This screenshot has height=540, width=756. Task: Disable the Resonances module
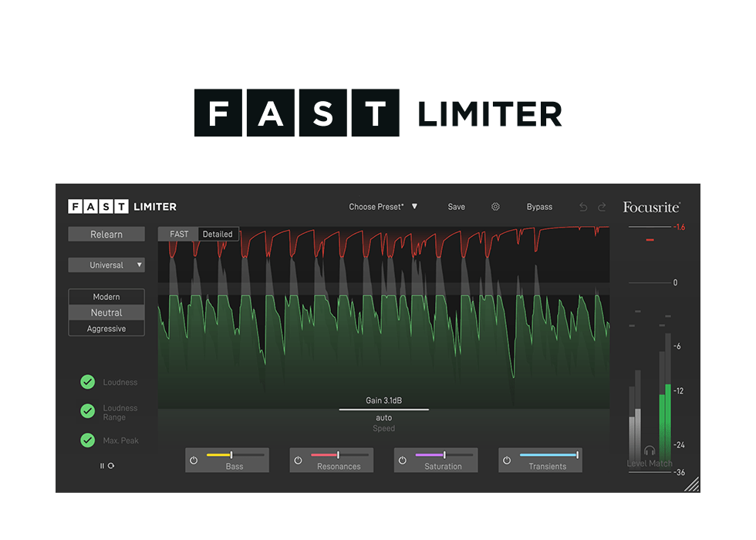(298, 461)
